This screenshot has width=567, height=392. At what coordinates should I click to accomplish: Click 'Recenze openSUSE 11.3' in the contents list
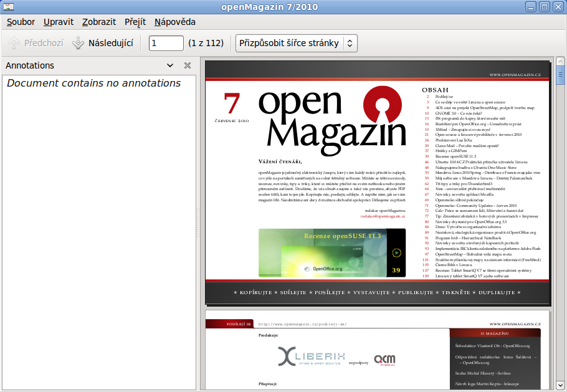455,156
